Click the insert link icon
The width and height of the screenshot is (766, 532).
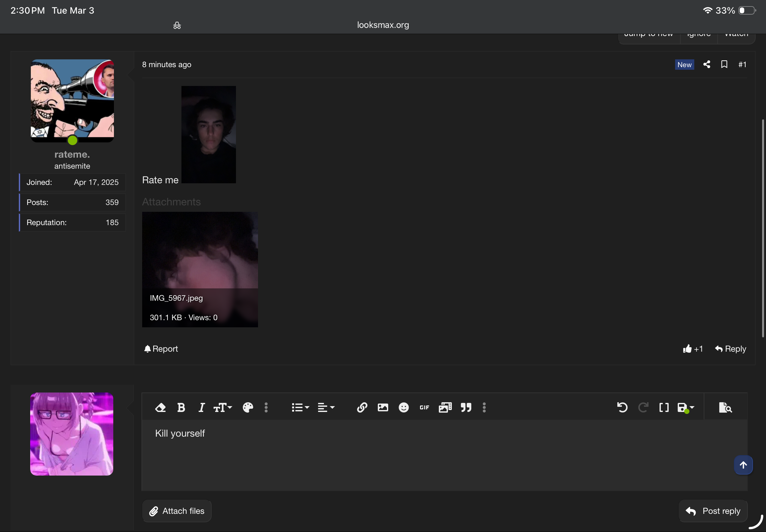point(362,407)
